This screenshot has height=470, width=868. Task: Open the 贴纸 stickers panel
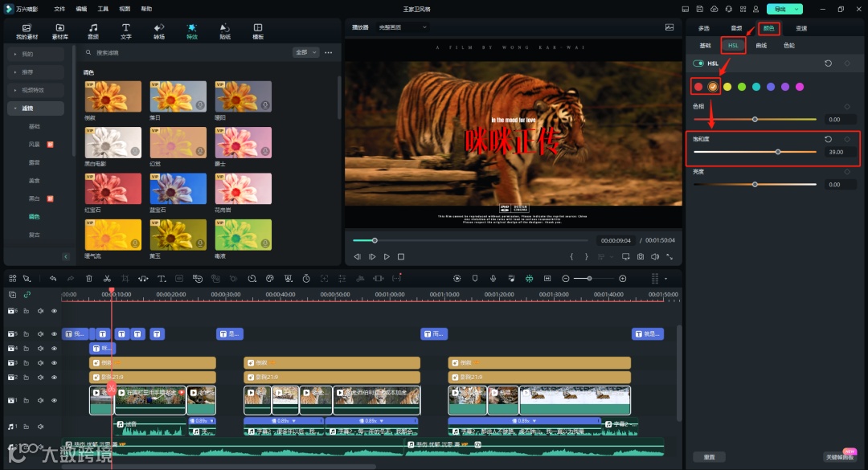(225, 31)
